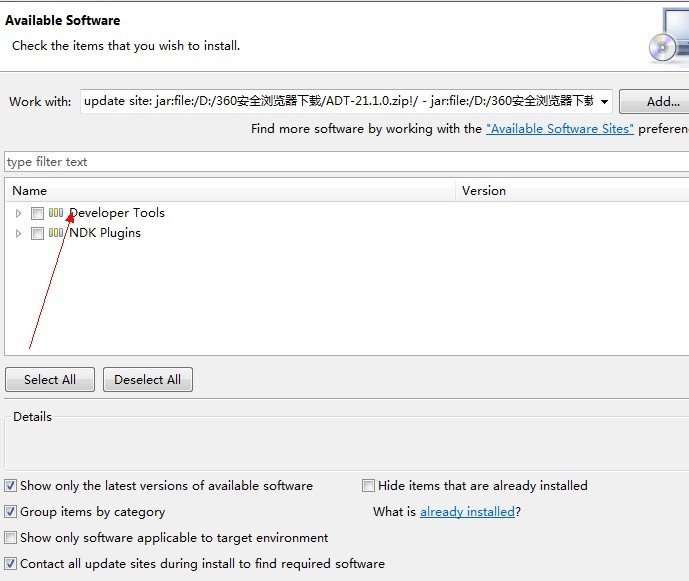Image resolution: width=689 pixels, height=581 pixels.
Task: Expand the Developer Tools tree node
Action: [18, 213]
